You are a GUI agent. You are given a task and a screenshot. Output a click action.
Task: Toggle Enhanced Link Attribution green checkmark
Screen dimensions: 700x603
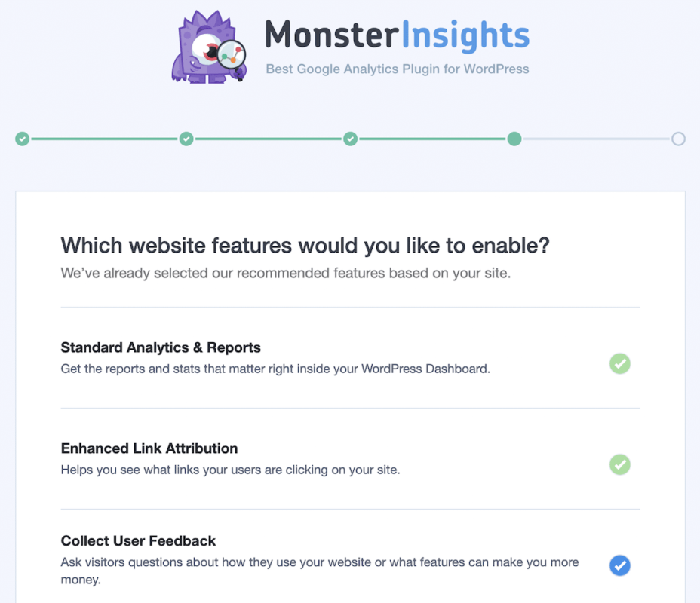click(619, 465)
